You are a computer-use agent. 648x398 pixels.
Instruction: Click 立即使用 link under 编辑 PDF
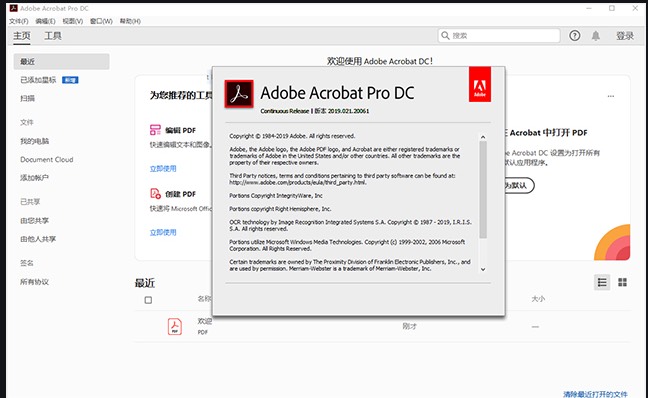(x=163, y=169)
